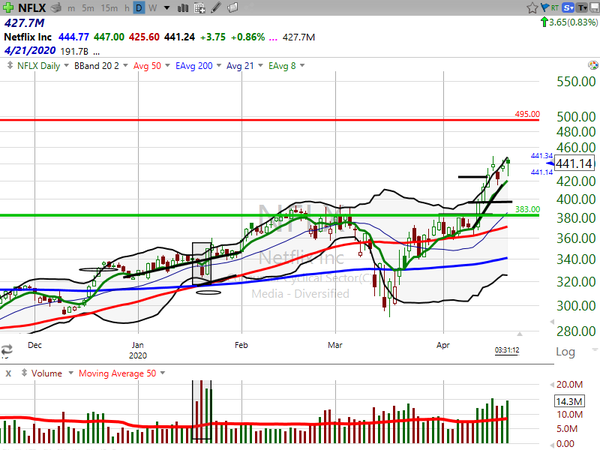Click the blue flag icon
The height and width of the screenshot is (450, 600).
point(545,7)
